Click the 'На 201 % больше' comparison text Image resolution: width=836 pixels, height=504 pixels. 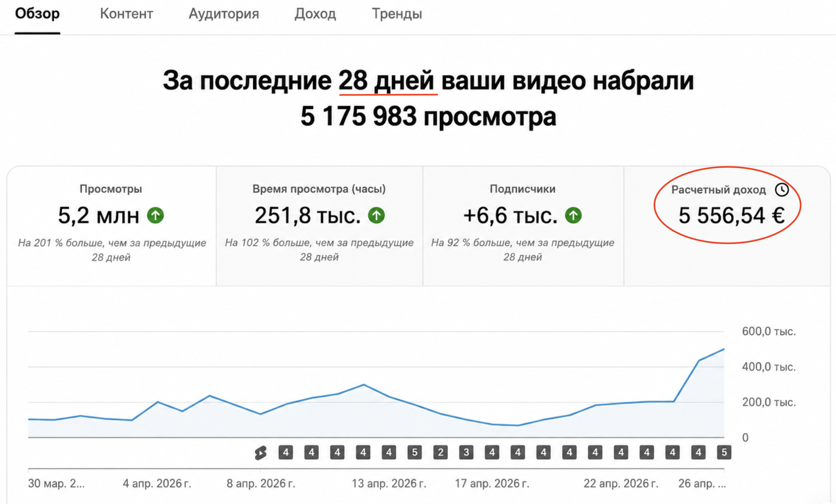tap(112, 250)
